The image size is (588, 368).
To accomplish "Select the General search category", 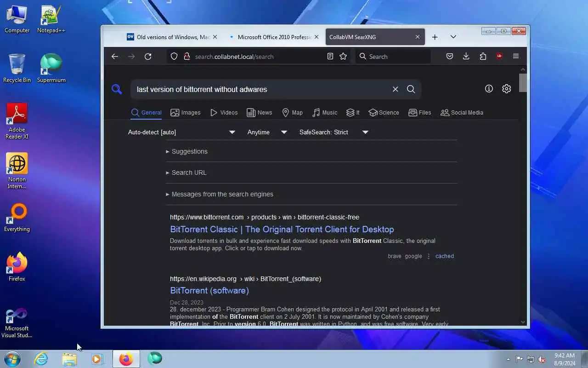I will pyautogui.click(x=146, y=113).
